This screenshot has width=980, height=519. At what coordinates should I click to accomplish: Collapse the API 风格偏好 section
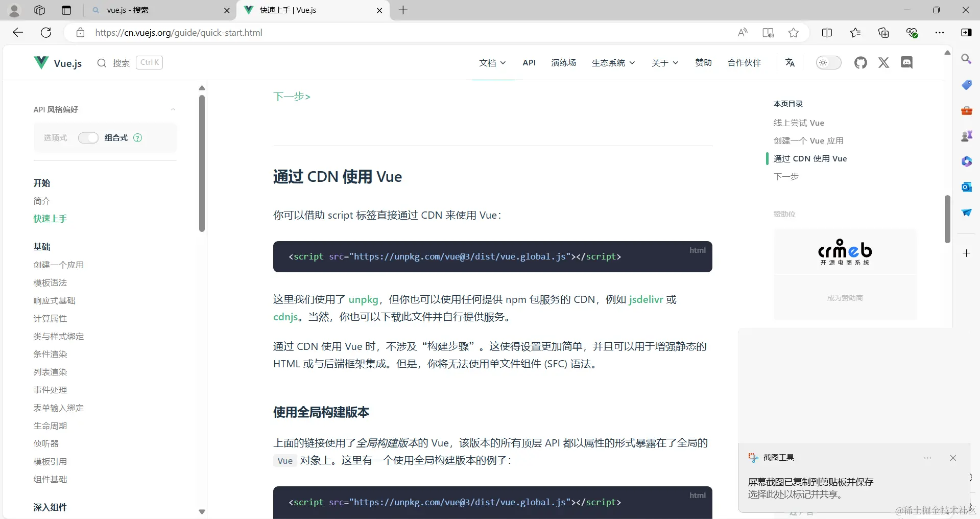pyautogui.click(x=173, y=109)
